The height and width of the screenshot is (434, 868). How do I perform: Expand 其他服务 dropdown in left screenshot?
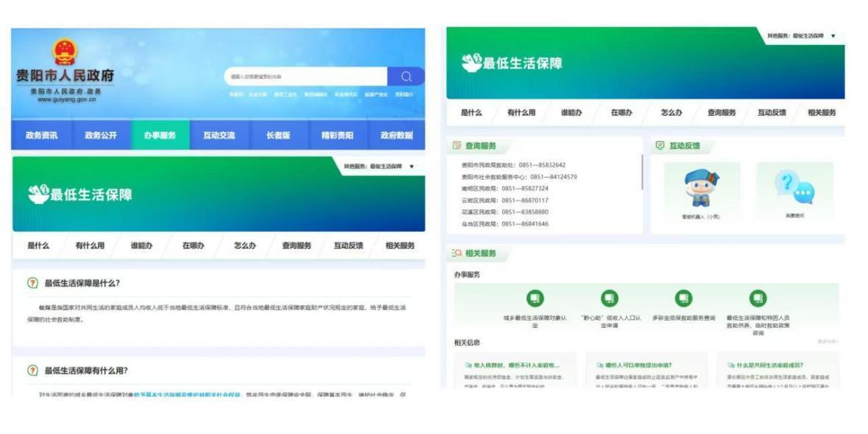click(412, 167)
